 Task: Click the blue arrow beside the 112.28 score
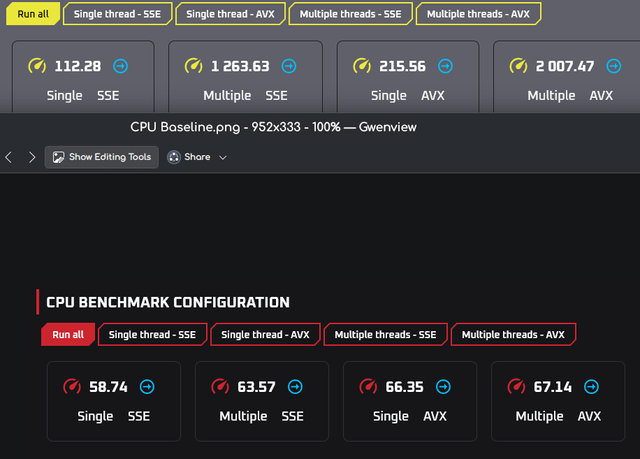point(120,66)
